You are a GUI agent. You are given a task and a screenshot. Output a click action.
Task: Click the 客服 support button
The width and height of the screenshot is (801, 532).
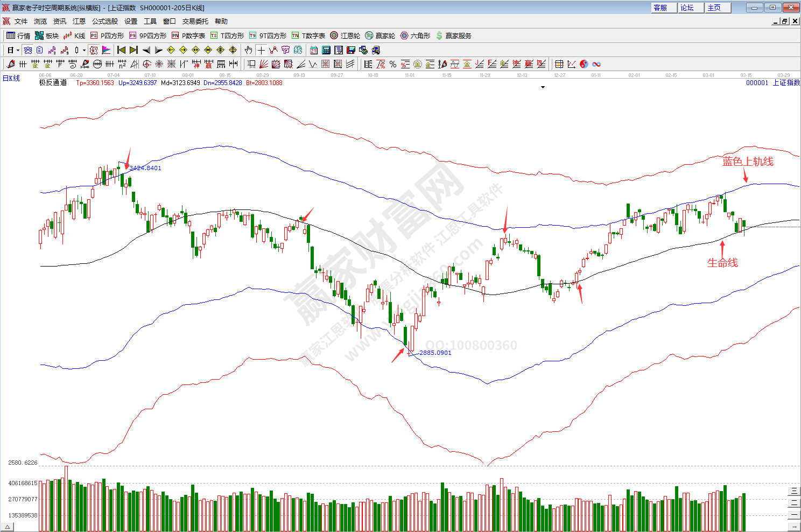[x=664, y=8]
